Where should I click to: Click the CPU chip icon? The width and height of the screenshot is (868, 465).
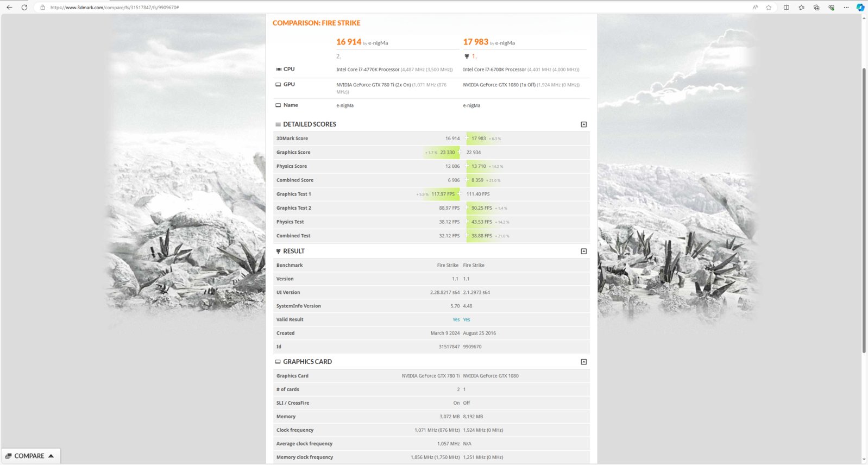(279, 69)
